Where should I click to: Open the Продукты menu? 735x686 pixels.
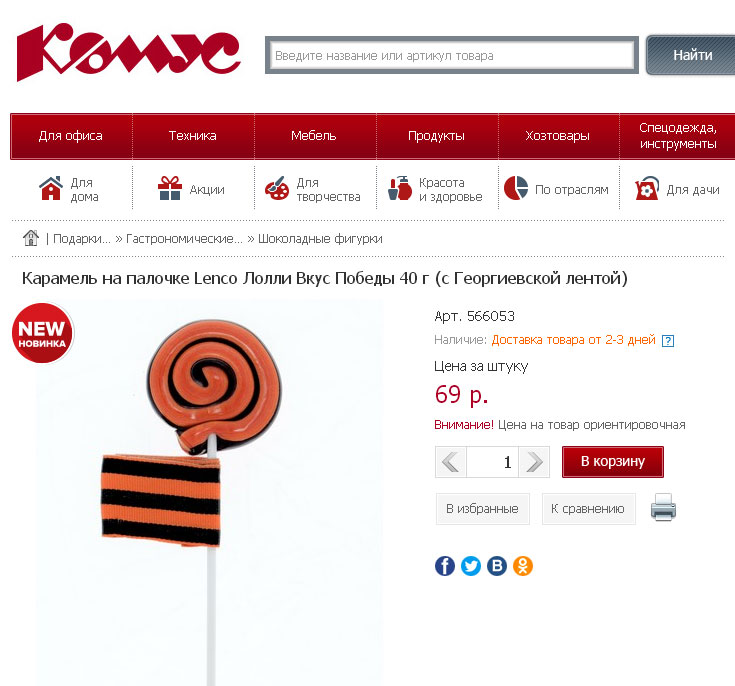[x=436, y=136]
